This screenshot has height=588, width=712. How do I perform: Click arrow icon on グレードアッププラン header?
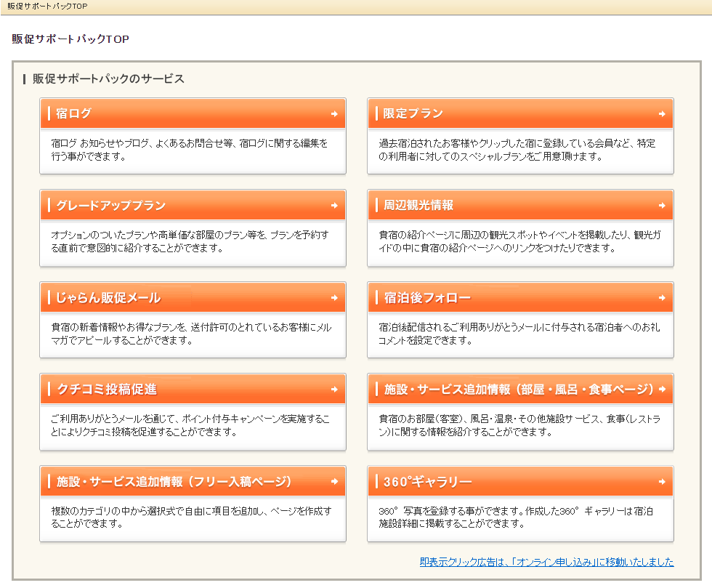[x=334, y=206]
